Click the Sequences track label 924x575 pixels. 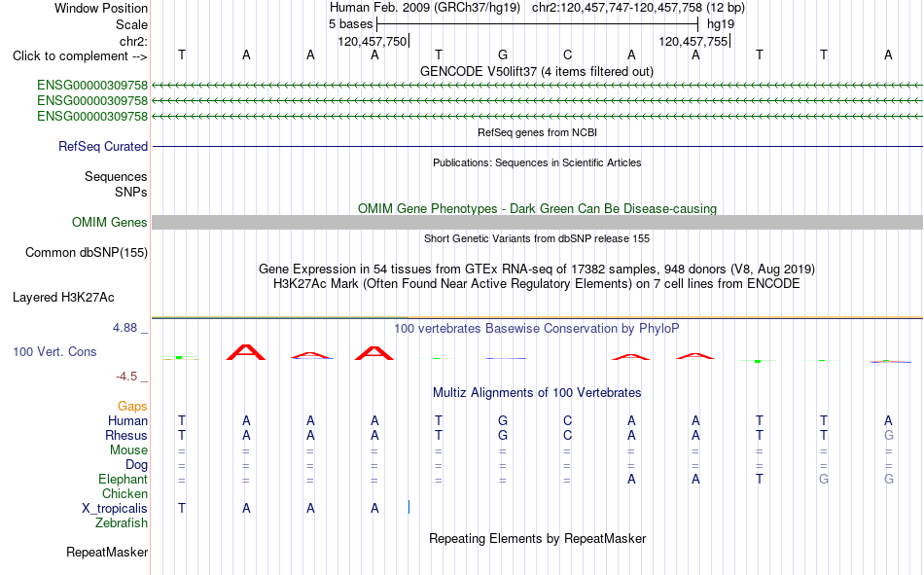(x=116, y=176)
